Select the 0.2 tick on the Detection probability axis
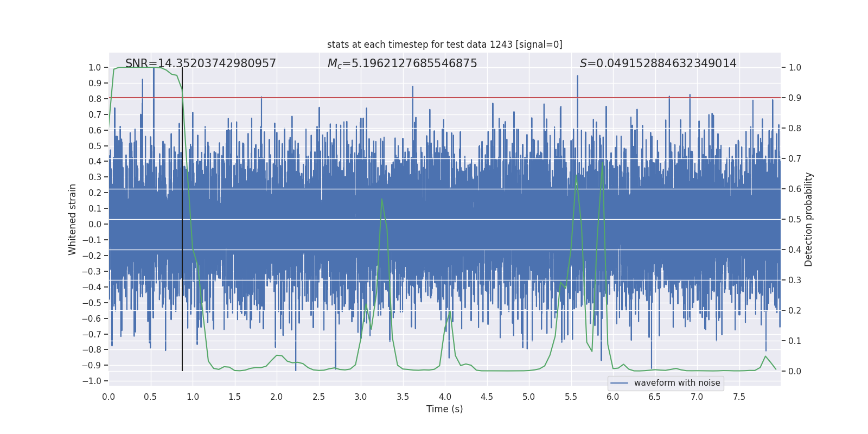868x434 pixels. point(795,310)
